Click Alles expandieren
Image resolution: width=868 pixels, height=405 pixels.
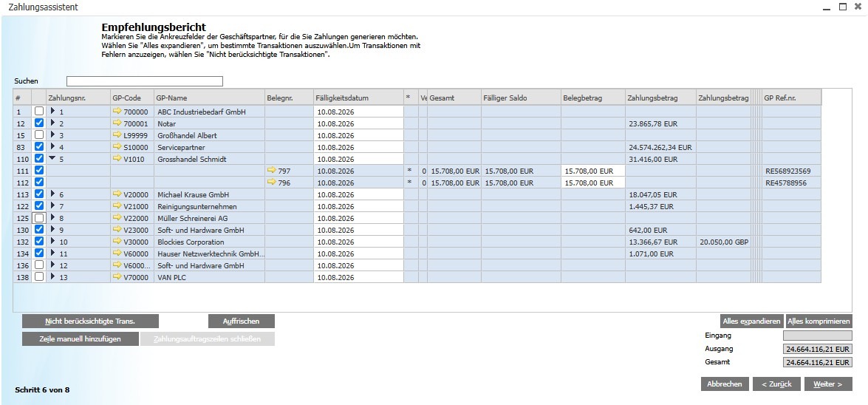(752, 321)
